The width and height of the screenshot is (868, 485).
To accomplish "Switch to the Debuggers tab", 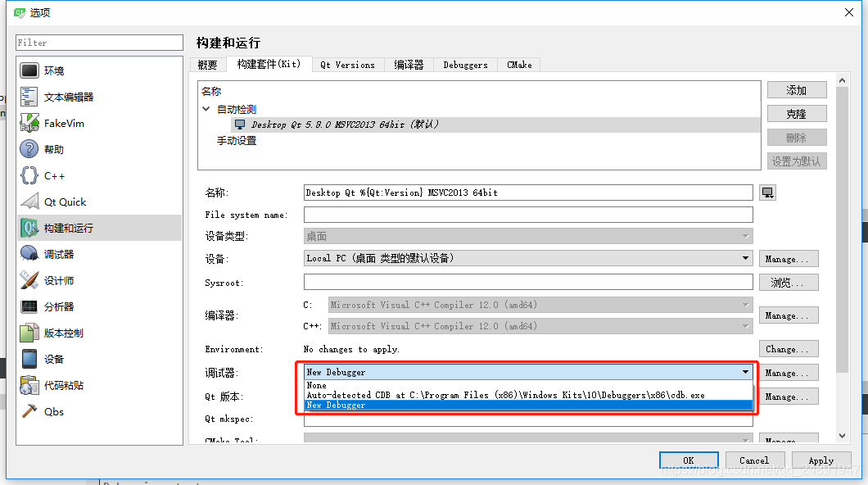I will (466, 65).
